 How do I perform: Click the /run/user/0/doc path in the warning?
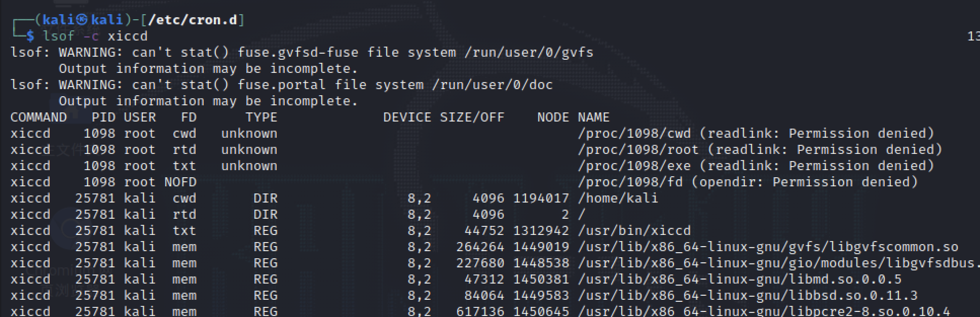[x=492, y=85]
